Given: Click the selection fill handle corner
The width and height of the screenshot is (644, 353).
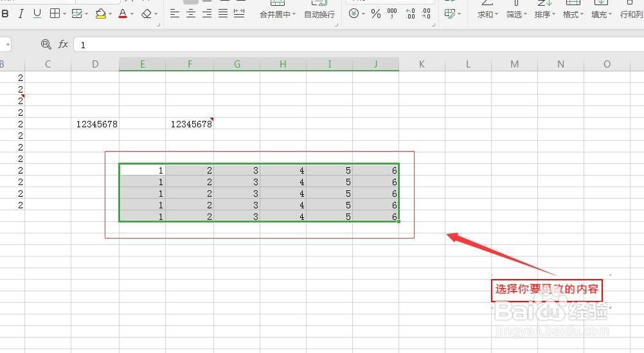Looking at the screenshot, I should 398,221.
